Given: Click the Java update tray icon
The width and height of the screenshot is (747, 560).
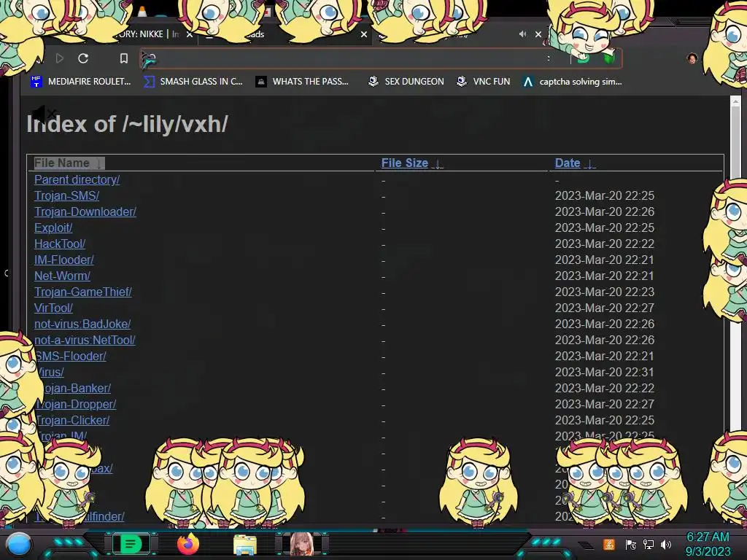Looking at the screenshot, I should (x=609, y=544).
